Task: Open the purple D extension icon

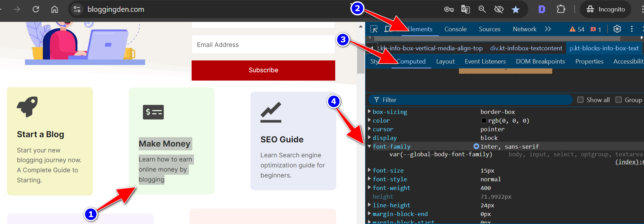Action: (x=542, y=9)
